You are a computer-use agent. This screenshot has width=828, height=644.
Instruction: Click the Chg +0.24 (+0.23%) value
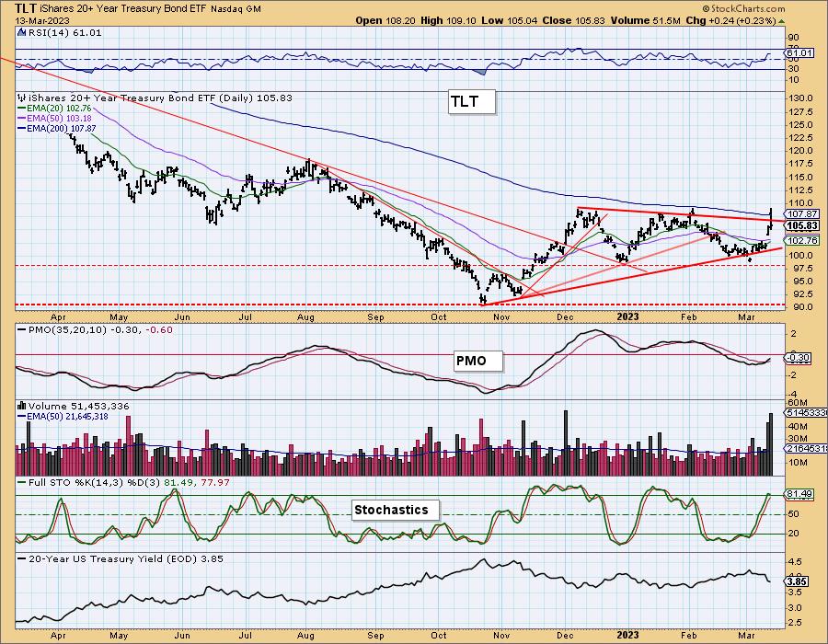[730, 20]
